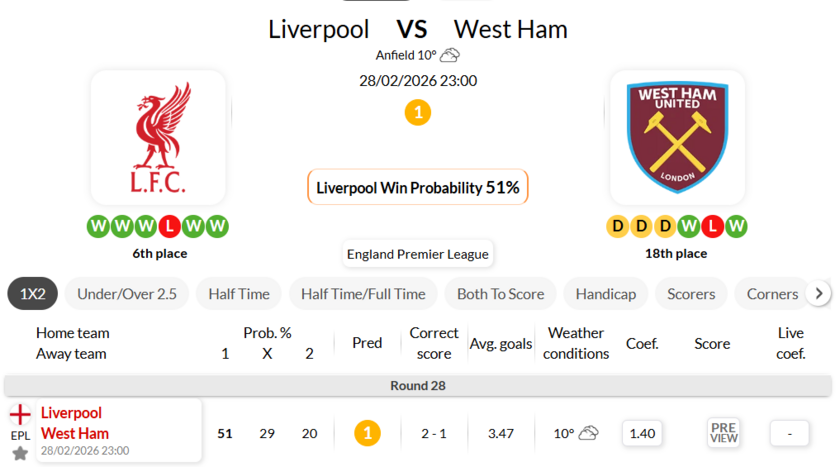Click the Liverpool club crest logo
The width and height of the screenshot is (840, 467).
click(x=158, y=137)
